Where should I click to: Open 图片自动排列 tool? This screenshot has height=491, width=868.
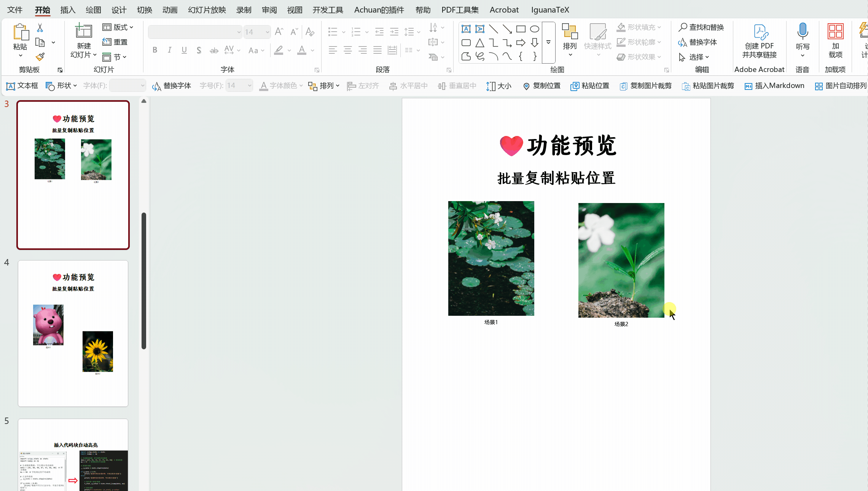840,86
